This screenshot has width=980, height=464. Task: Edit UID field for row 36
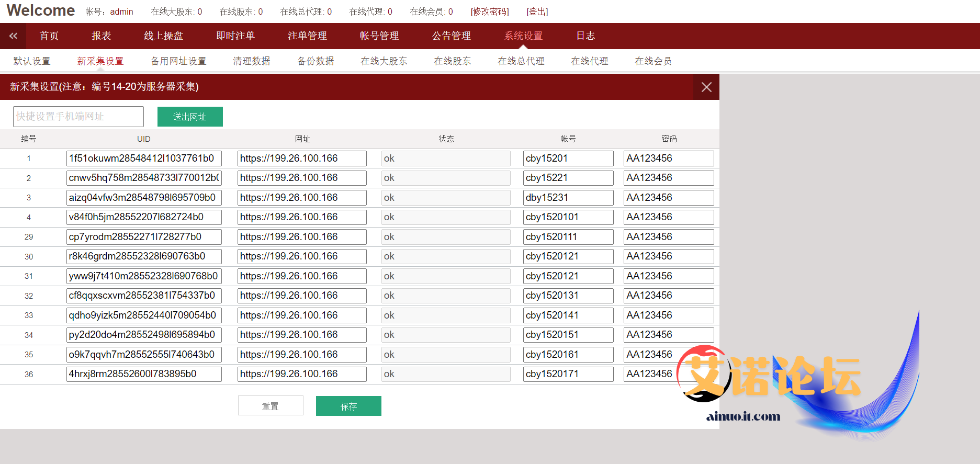click(x=144, y=374)
